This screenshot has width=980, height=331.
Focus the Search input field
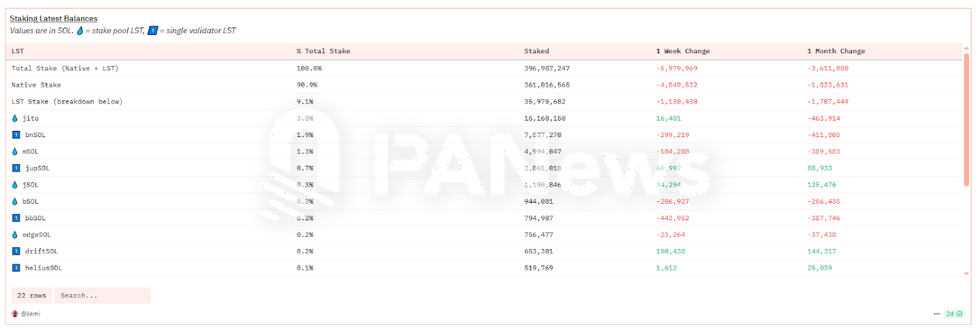[102, 296]
